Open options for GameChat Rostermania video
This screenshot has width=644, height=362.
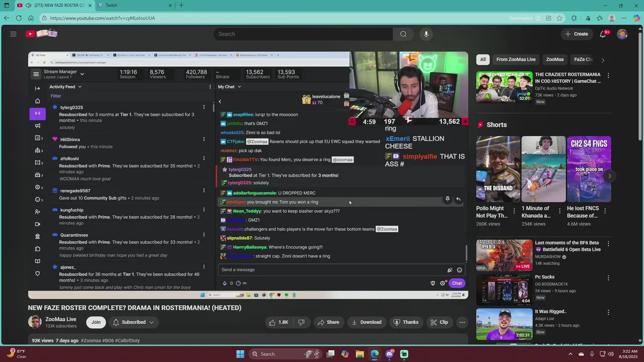608,75
